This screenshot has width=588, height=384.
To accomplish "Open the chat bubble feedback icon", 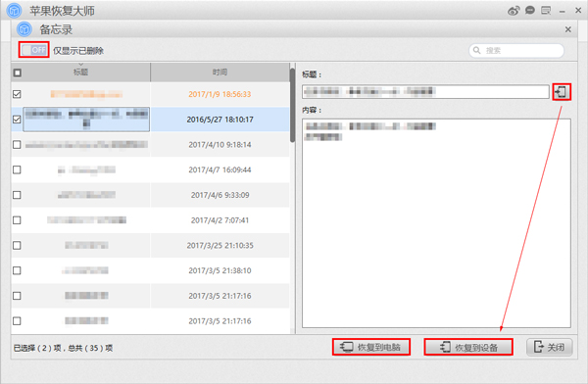I will (x=530, y=11).
